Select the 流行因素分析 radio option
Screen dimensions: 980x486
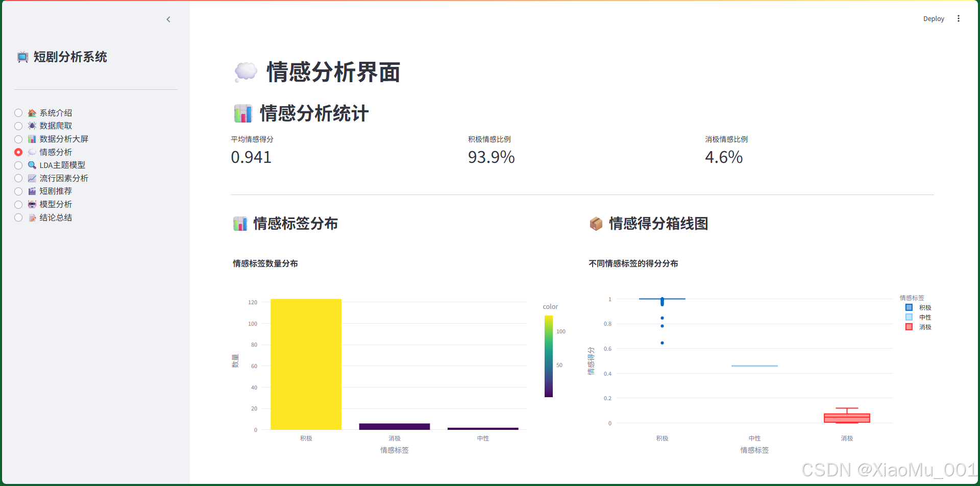click(18, 178)
